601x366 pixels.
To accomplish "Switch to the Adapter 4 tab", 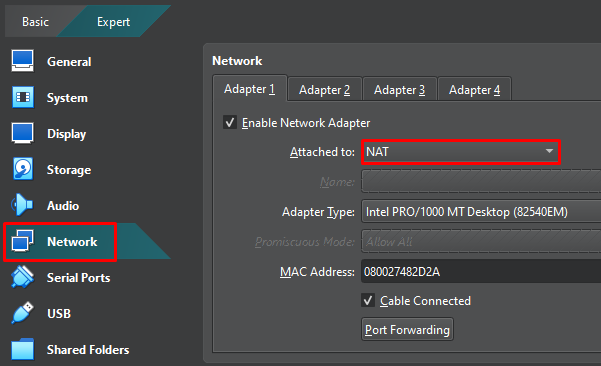I will (474, 90).
